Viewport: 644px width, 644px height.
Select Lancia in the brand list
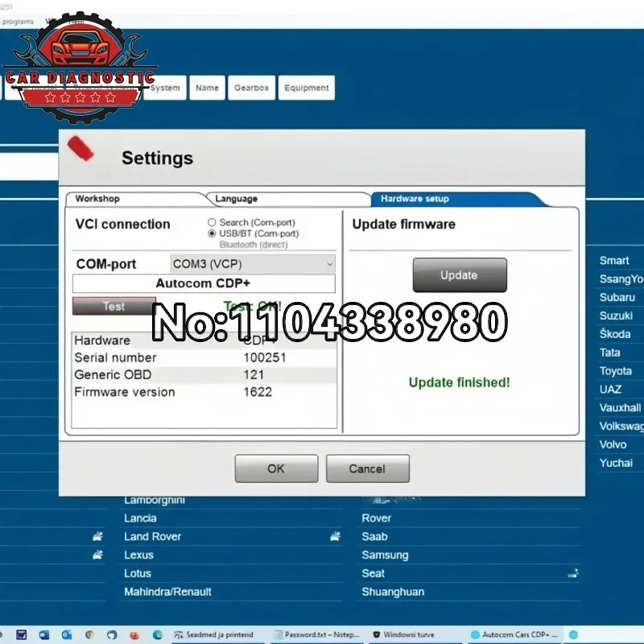tap(140, 518)
